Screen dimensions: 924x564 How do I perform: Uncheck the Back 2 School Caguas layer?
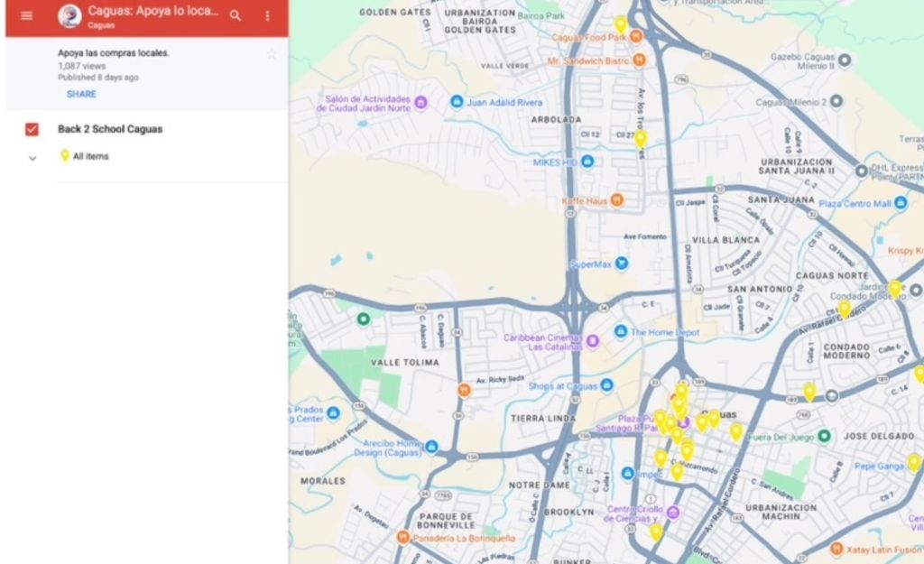32,130
